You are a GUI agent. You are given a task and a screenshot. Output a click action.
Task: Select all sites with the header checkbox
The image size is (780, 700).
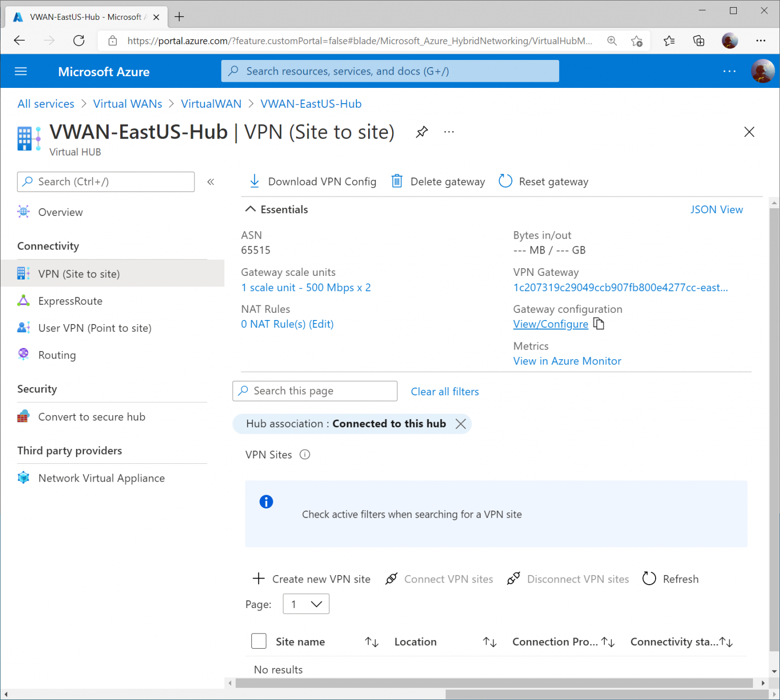(258, 641)
